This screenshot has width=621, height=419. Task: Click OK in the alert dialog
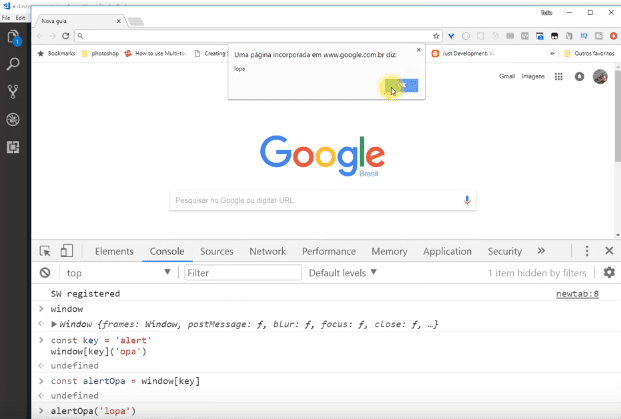click(402, 87)
